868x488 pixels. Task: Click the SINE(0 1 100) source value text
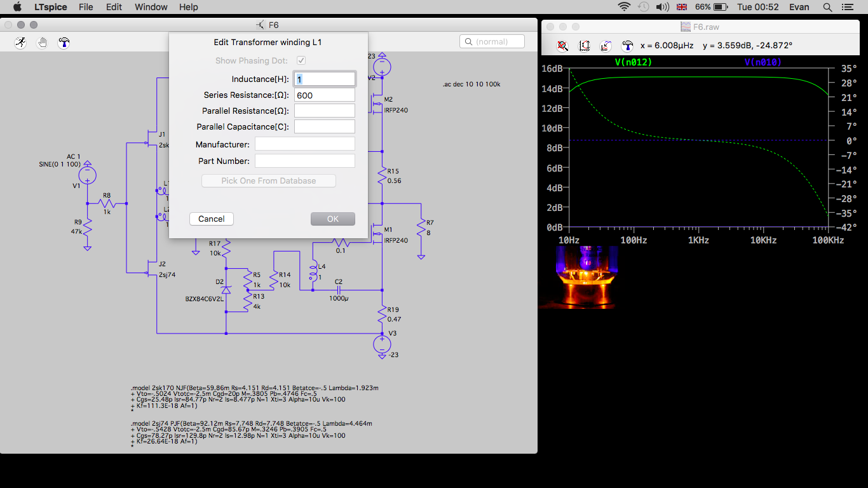[x=60, y=164]
